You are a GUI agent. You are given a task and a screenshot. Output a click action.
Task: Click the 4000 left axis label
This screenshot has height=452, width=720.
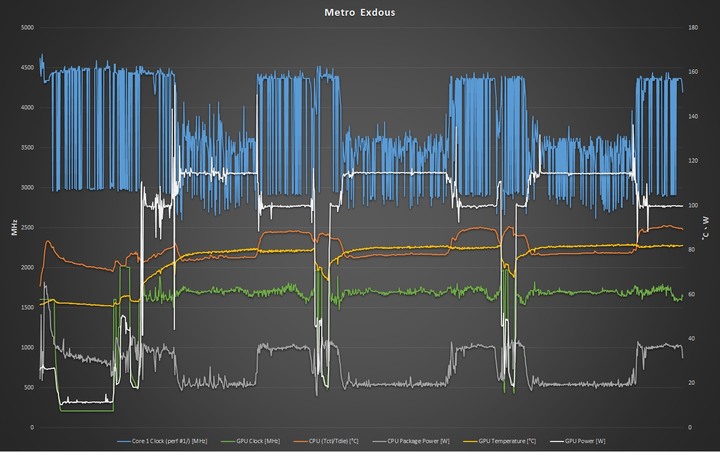coord(28,107)
